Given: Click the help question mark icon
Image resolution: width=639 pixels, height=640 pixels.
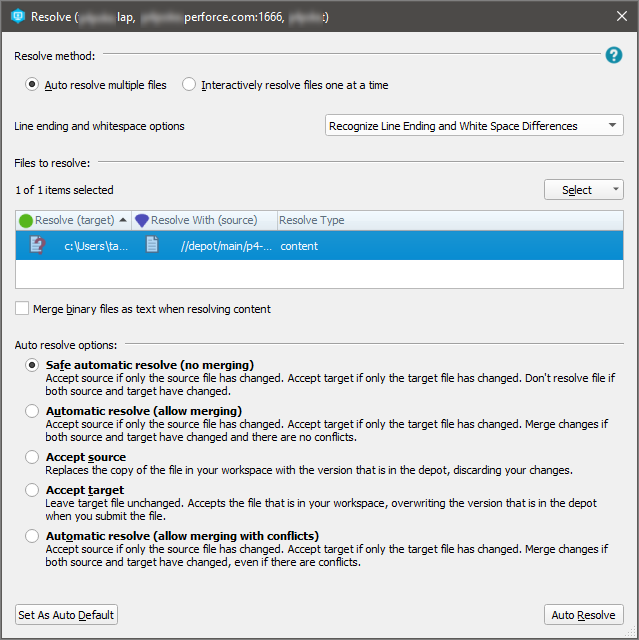Looking at the screenshot, I should pos(614,55).
